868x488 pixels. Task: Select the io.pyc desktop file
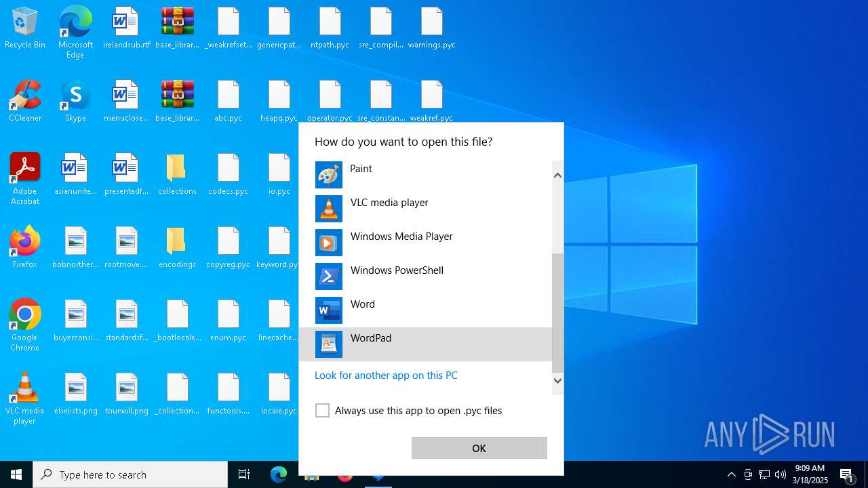[279, 175]
